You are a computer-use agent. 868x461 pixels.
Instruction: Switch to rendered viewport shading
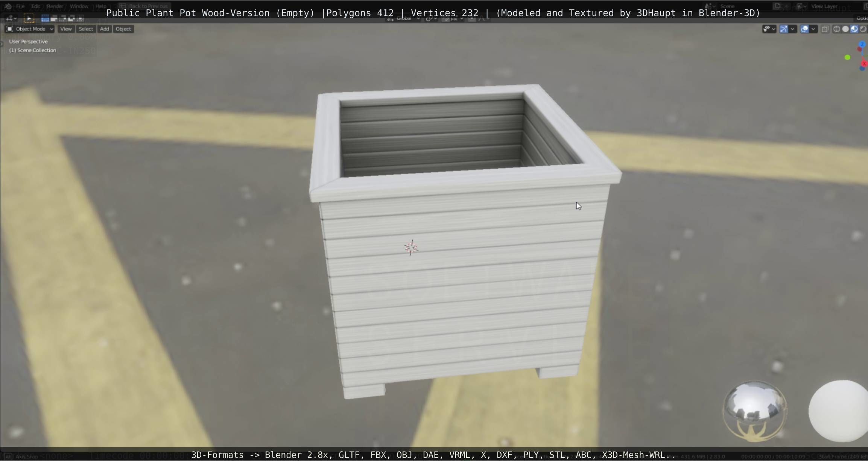[x=863, y=29]
